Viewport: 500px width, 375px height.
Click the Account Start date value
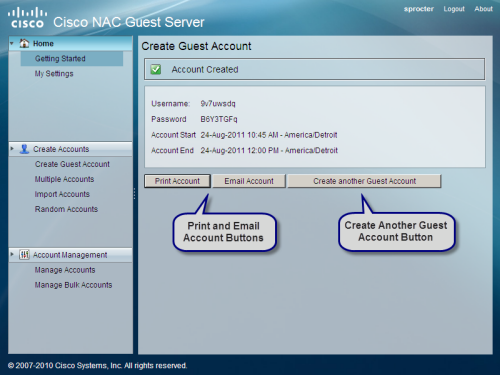269,135
